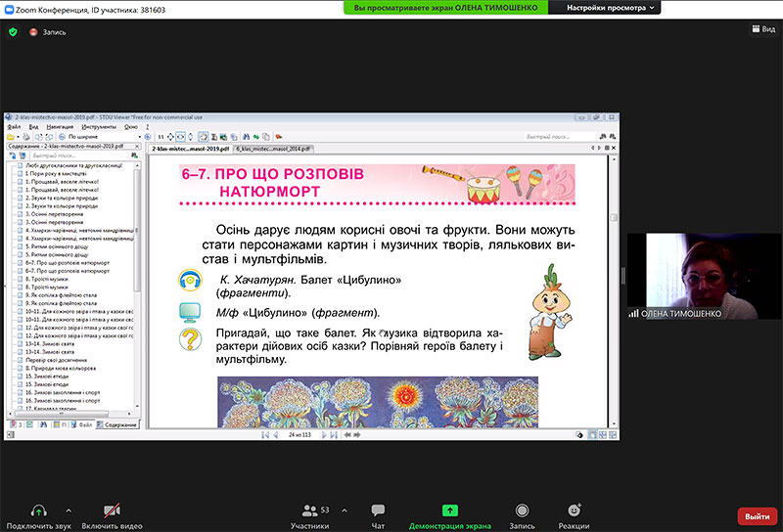Toggle side panel icon in status bar
783x532 pixels.
11,434
